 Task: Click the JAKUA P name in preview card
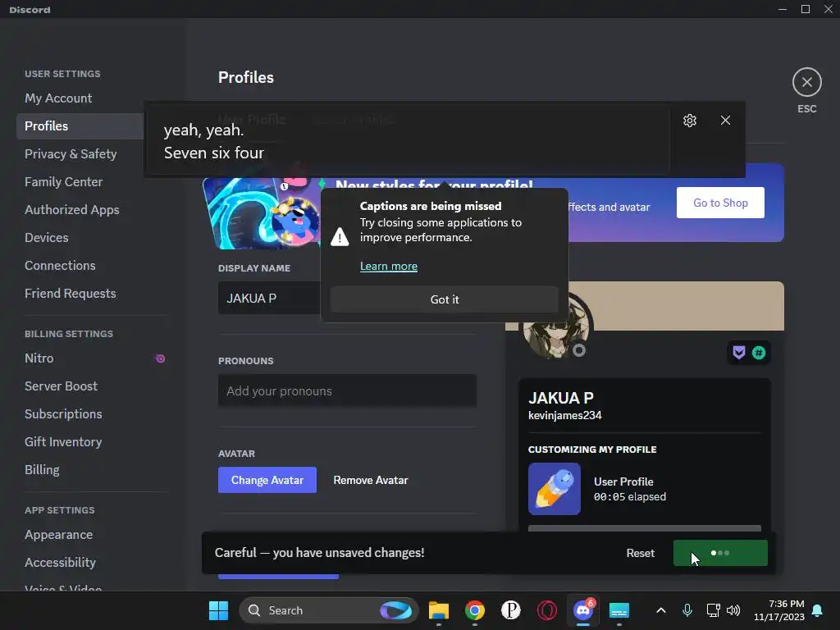(x=560, y=398)
